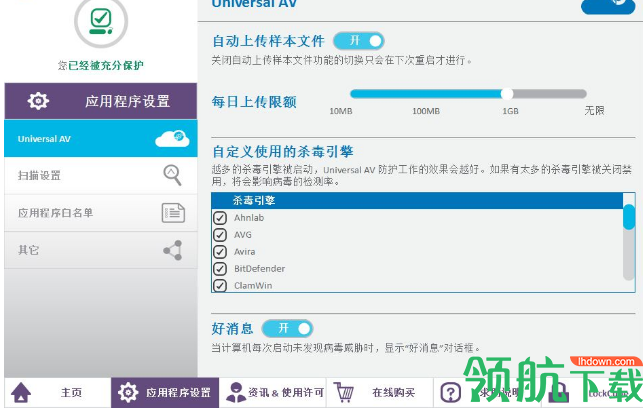
Task: Open the 其它 settings section
Action: click(101, 250)
